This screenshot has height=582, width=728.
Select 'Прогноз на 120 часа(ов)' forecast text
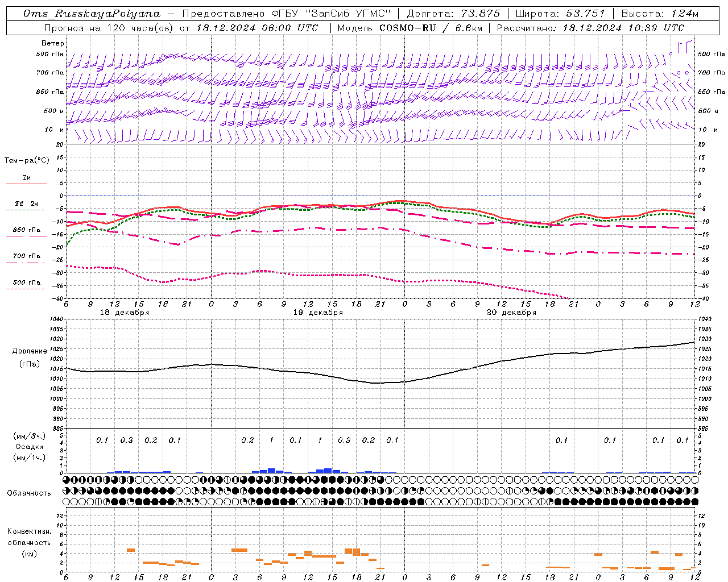[110, 28]
